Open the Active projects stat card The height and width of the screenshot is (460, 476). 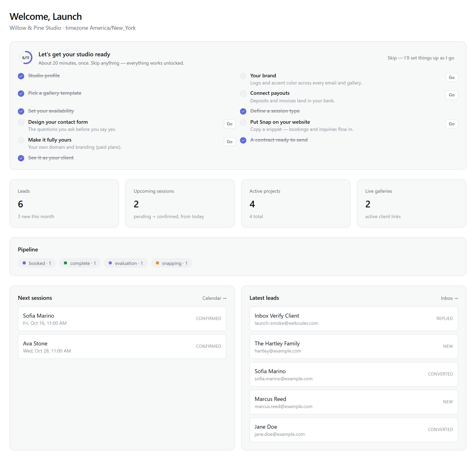296,203
